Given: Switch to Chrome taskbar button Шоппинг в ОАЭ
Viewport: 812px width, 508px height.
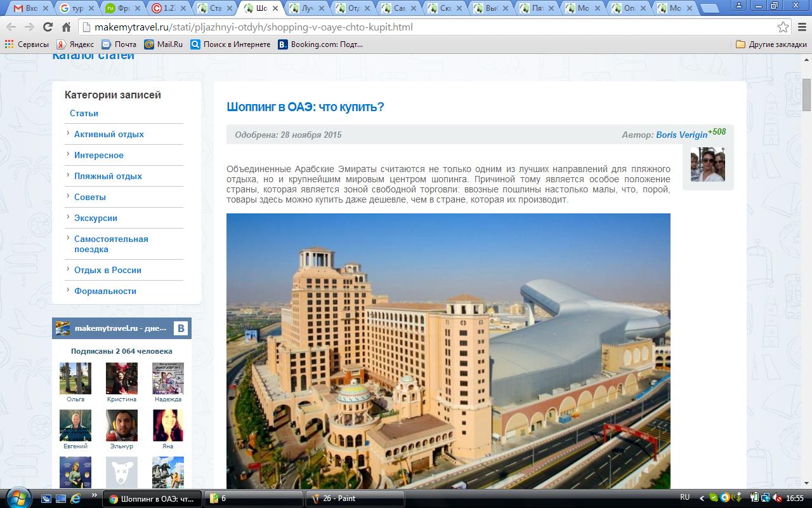Looking at the screenshot, I should (152, 498).
